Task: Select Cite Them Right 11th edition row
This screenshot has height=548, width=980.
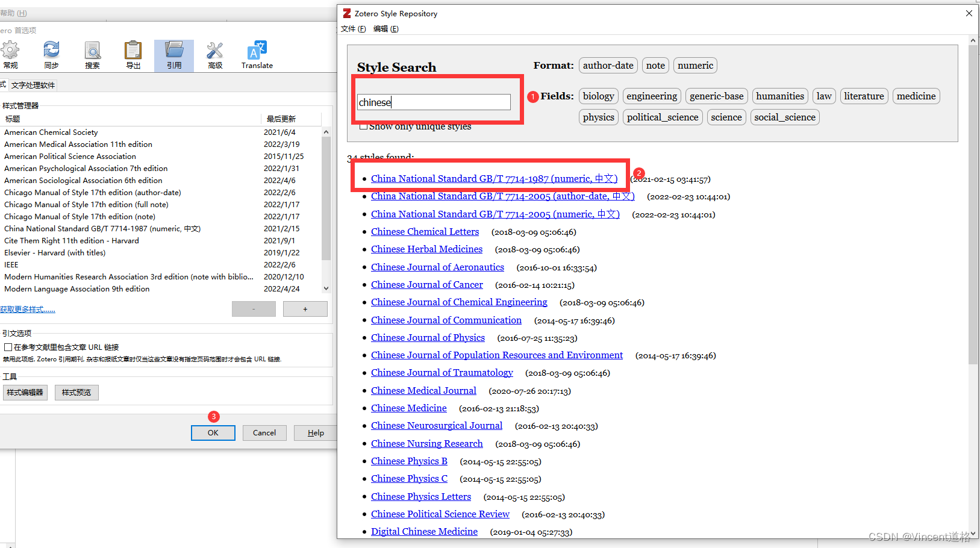Action: [161, 241]
